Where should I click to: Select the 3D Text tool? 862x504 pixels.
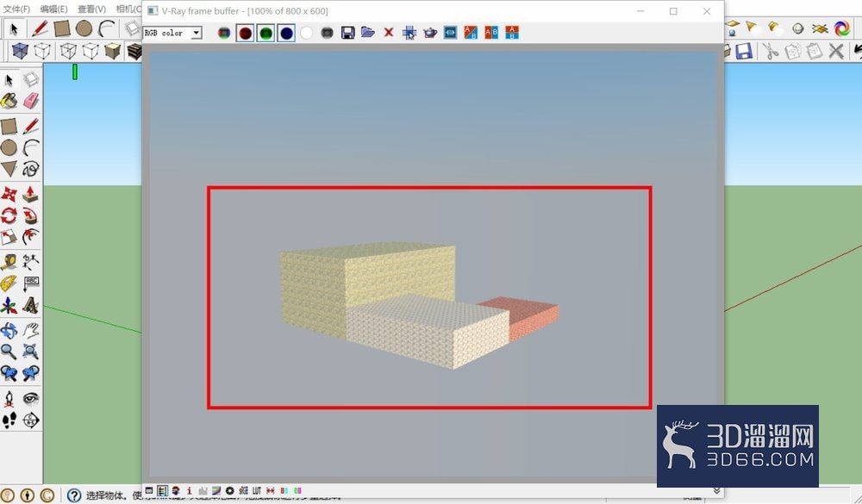[x=31, y=305]
